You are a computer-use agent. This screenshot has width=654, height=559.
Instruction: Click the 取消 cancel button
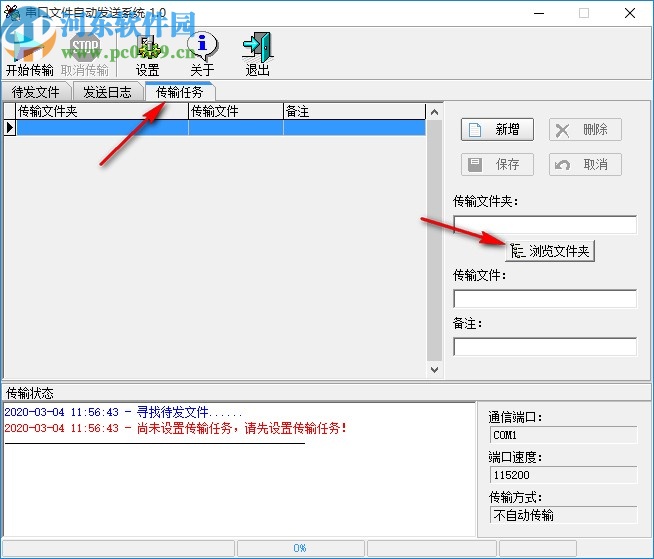pyautogui.click(x=585, y=164)
